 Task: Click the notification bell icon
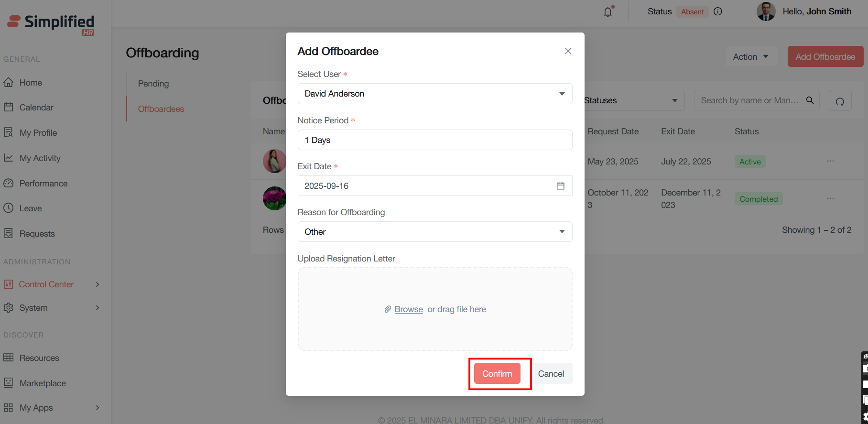click(608, 12)
